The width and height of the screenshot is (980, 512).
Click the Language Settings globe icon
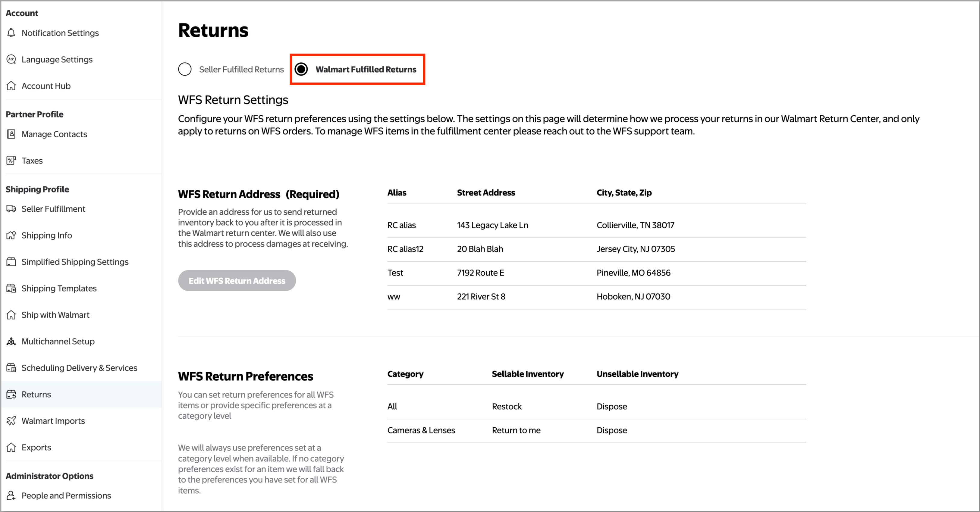point(11,59)
